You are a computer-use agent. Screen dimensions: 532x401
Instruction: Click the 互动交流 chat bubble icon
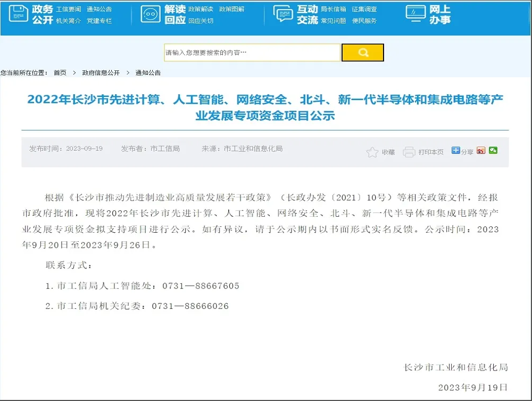point(283,14)
